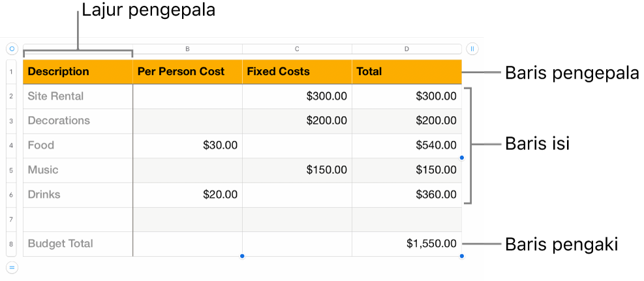Select the Budget Total footer cell
Screen dimensions: 644x281
coord(78,244)
